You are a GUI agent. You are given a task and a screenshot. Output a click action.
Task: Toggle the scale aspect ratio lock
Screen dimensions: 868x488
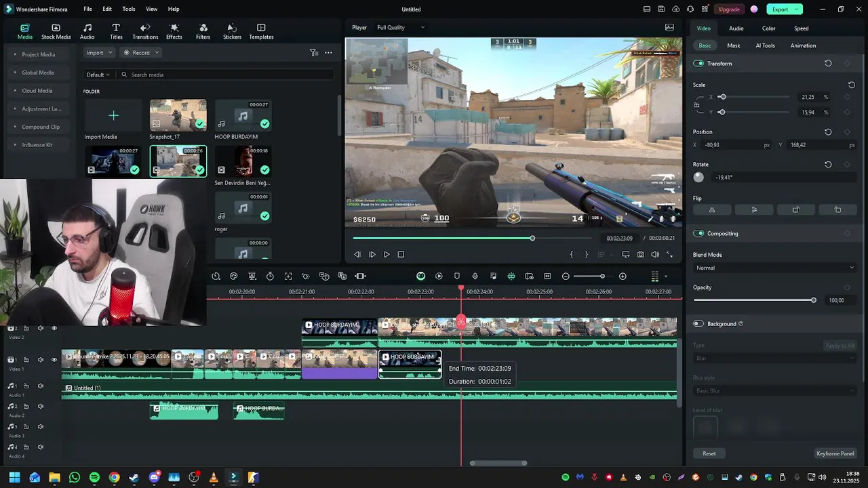click(697, 104)
